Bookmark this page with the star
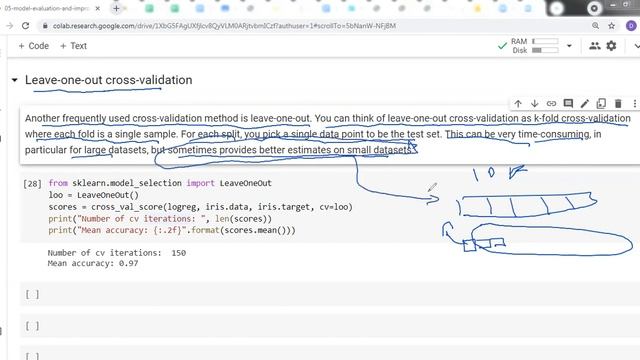 (611, 26)
